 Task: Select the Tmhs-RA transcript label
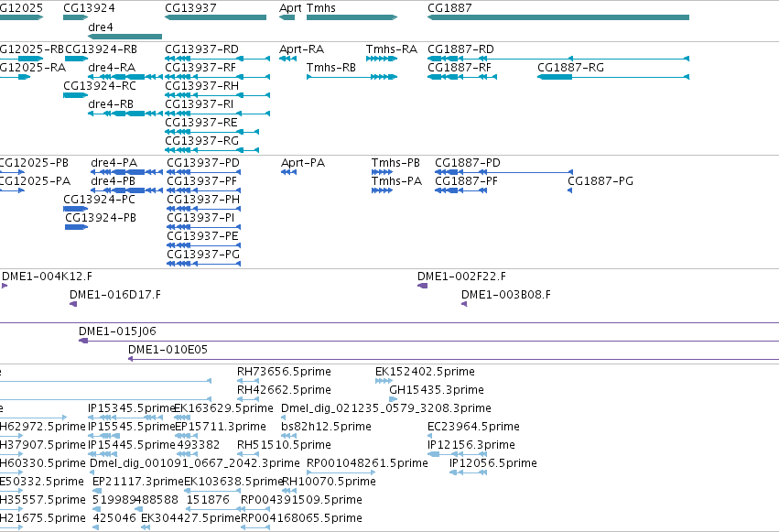tap(392, 49)
